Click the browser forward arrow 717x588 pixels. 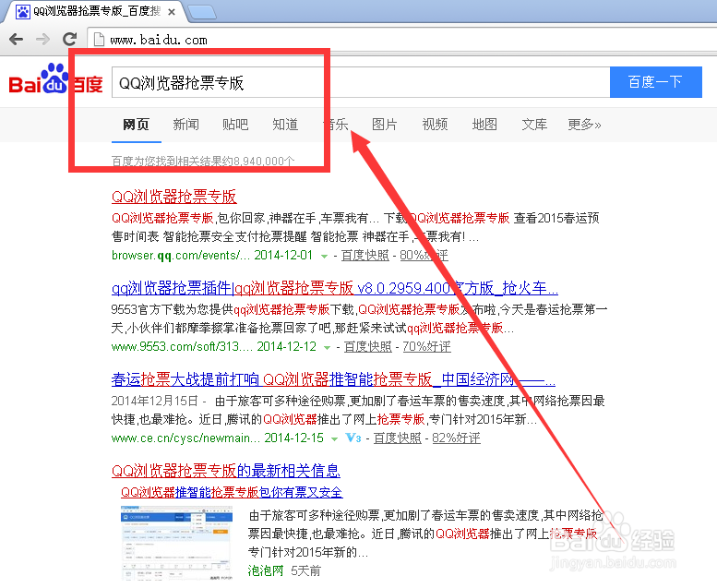click(43, 40)
